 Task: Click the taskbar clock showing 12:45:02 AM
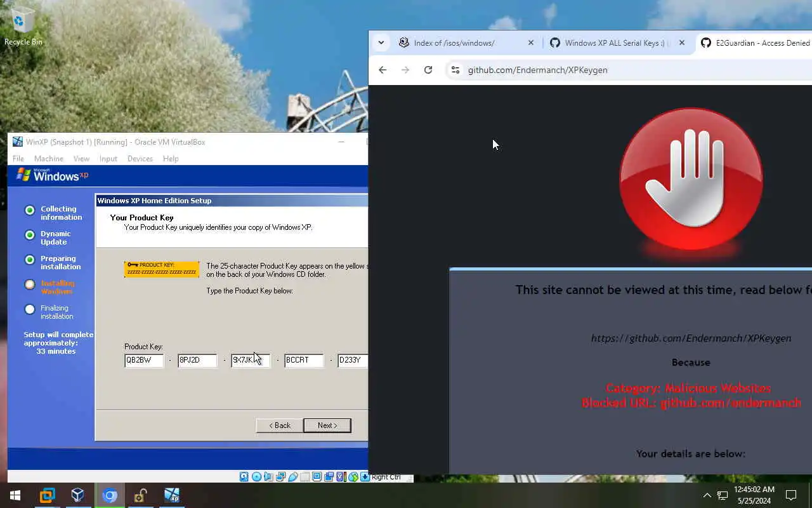point(754,495)
